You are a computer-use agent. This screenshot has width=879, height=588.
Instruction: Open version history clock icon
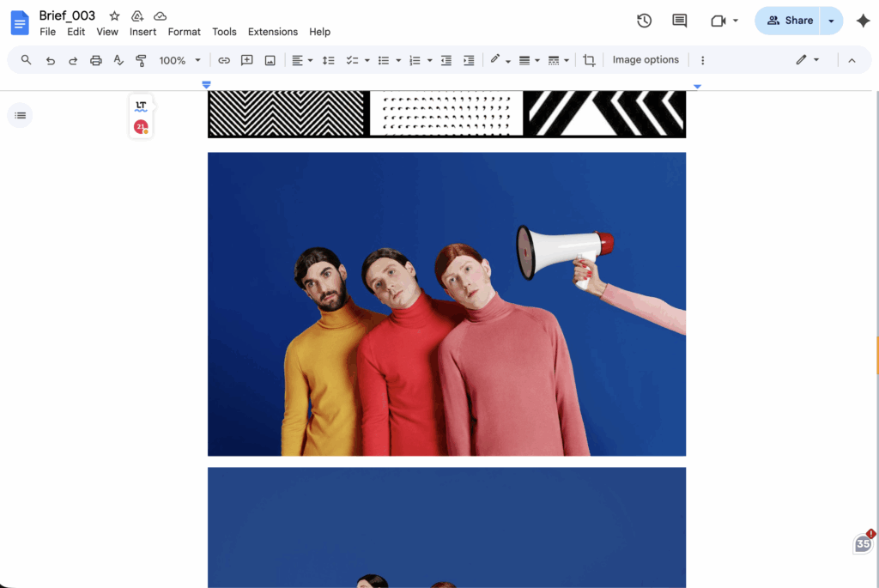coord(644,21)
